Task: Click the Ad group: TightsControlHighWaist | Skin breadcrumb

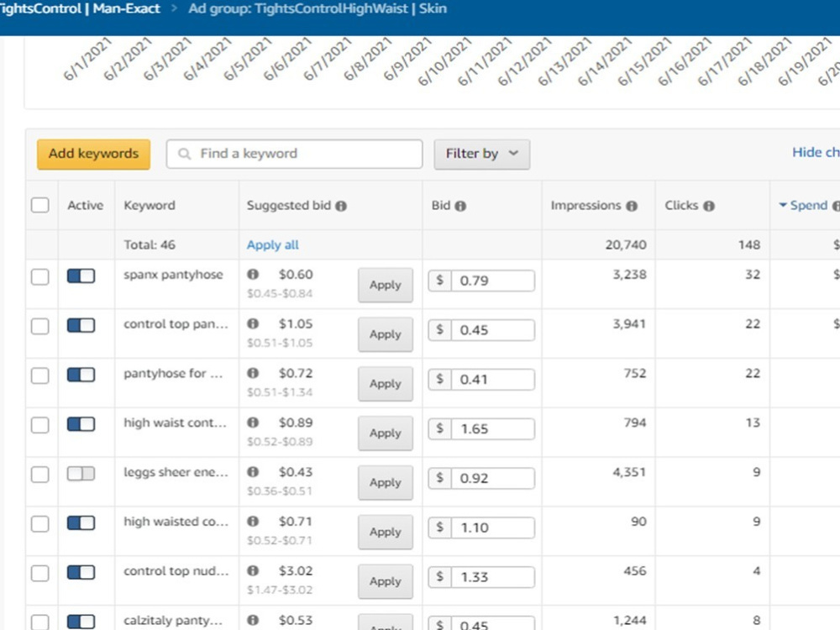Action: pos(318,8)
